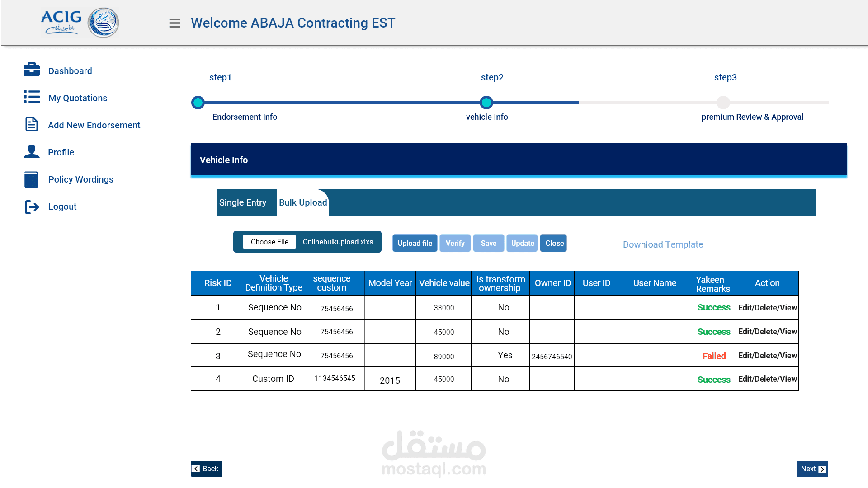The height and width of the screenshot is (488, 868).
Task: Open the Download Template link
Action: point(663,244)
